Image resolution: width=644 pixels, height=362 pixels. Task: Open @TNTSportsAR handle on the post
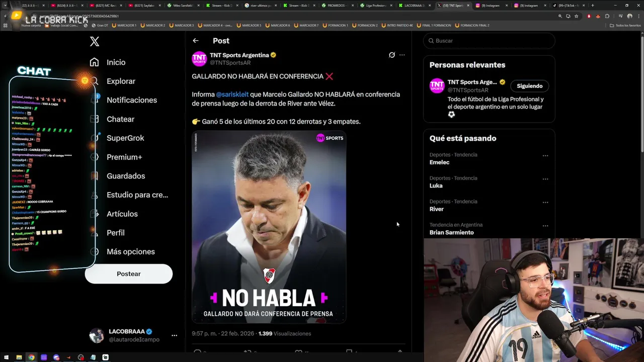tap(230, 63)
